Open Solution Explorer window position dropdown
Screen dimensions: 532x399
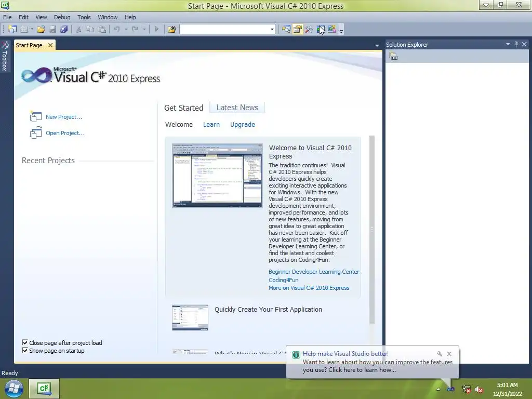click(508, 44)
